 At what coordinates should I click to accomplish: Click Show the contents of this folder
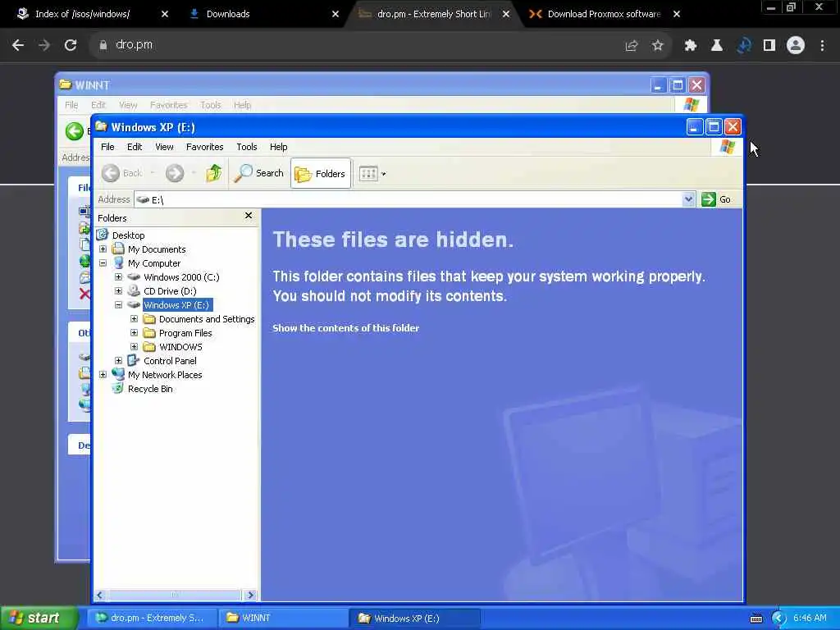click(345, 328)
